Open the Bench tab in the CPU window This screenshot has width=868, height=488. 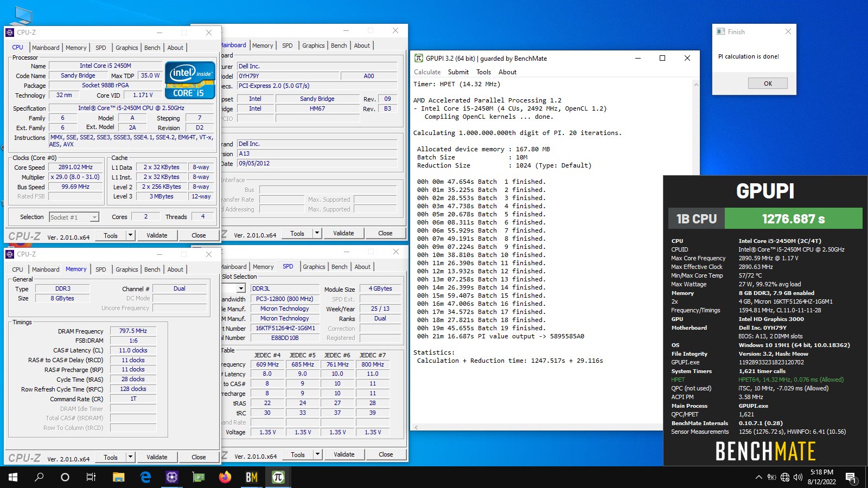coord(152,48)
